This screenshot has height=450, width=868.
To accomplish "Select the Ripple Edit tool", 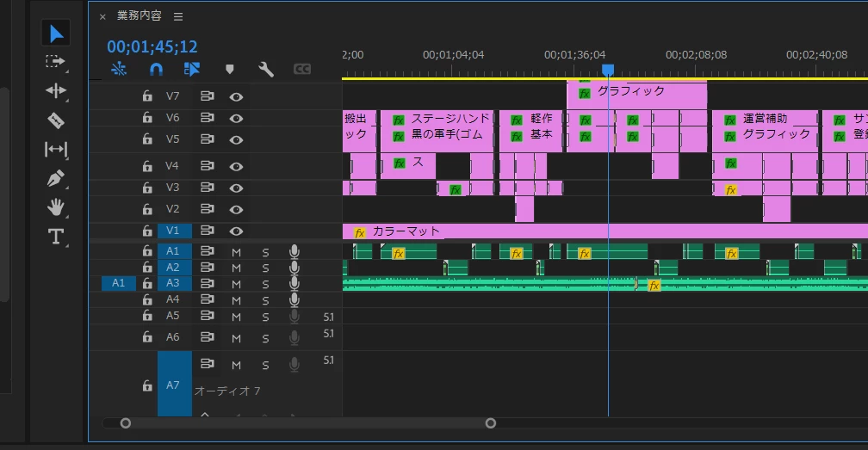I will point(56,90).
